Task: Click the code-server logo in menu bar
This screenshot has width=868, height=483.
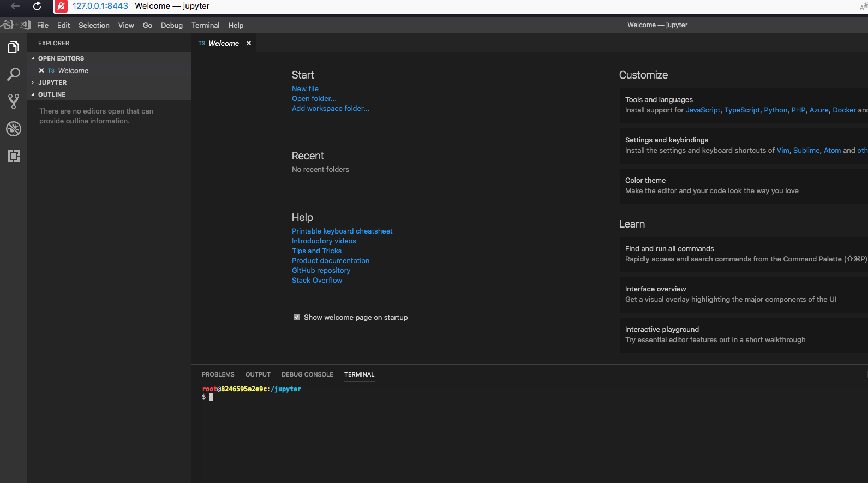Action: [15, 25]
